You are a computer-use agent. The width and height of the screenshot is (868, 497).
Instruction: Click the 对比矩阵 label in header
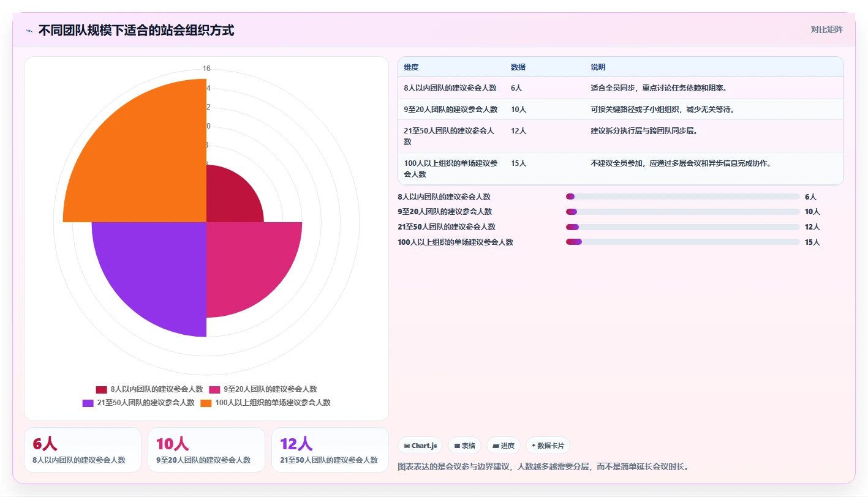(826, 29)
